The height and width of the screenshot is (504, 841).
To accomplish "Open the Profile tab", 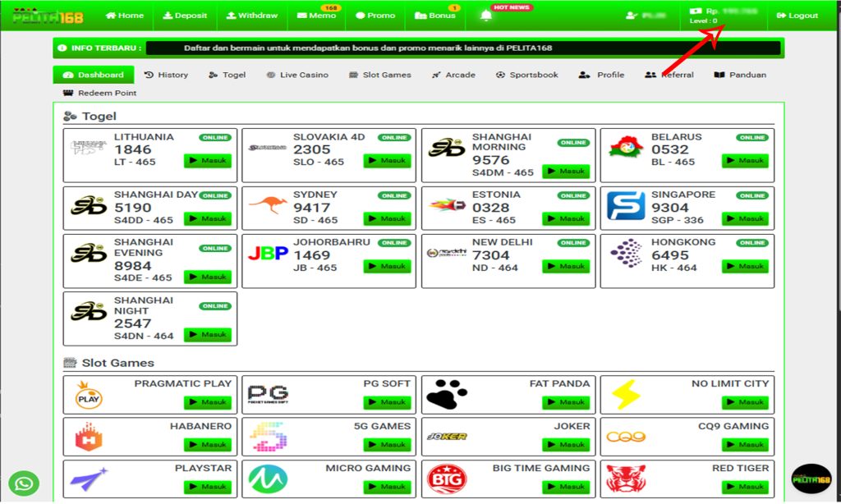I will tap(602, 75).
